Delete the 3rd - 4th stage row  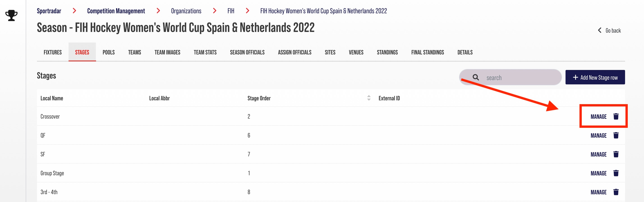pyautogui.click(x=616, y=192)
